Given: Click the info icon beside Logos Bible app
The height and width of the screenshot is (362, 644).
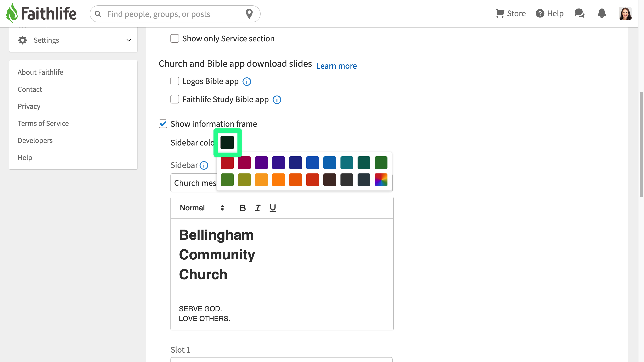Looking at the screenshot, I should (247, 82).
